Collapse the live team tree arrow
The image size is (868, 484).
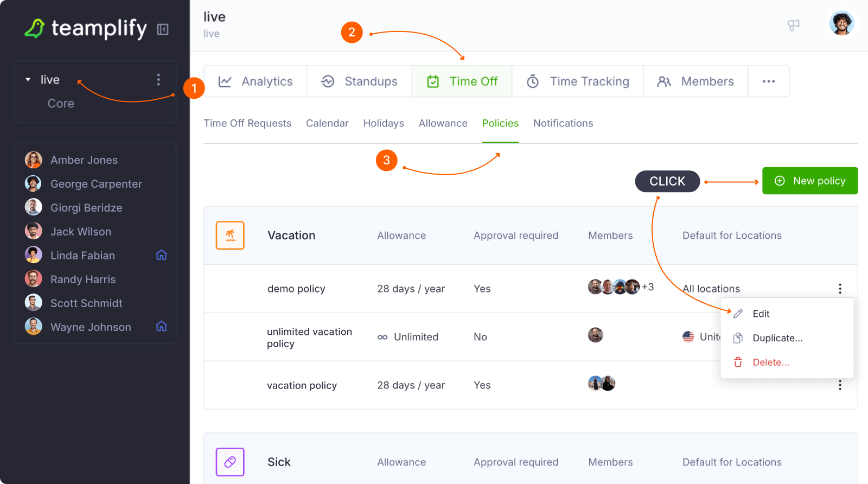tap(28, 80)
